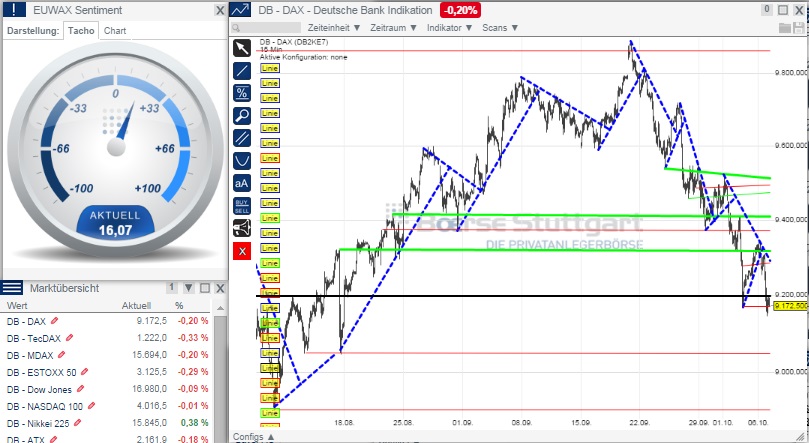Switch EUWAX Sentiment to Tacho tab

[x=81, y=30]
